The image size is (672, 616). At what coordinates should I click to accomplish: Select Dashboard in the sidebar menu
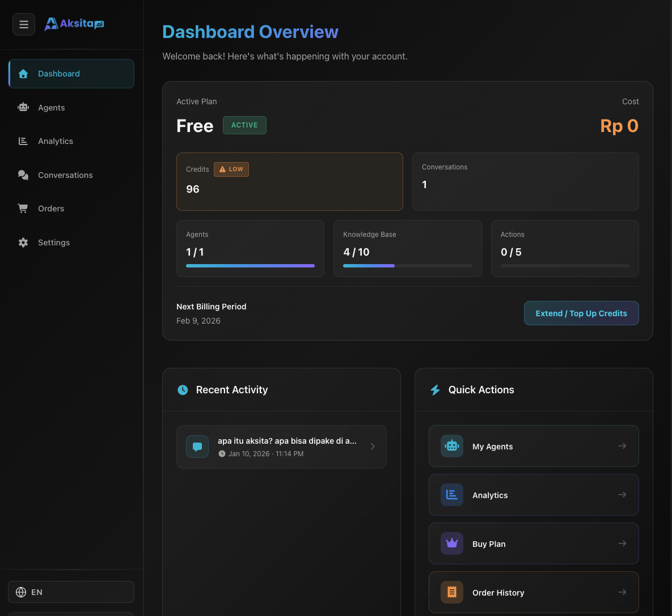point(71,74)
